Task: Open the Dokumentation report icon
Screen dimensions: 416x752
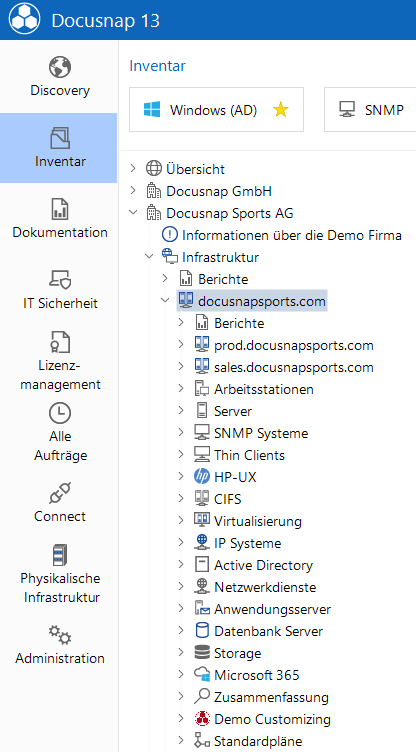Action: click(x=60, y=209)
